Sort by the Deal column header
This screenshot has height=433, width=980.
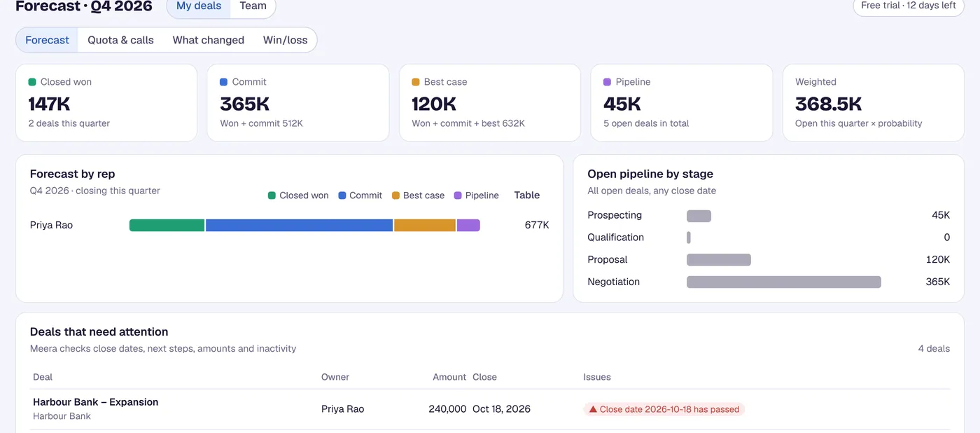tap(43, 377)
